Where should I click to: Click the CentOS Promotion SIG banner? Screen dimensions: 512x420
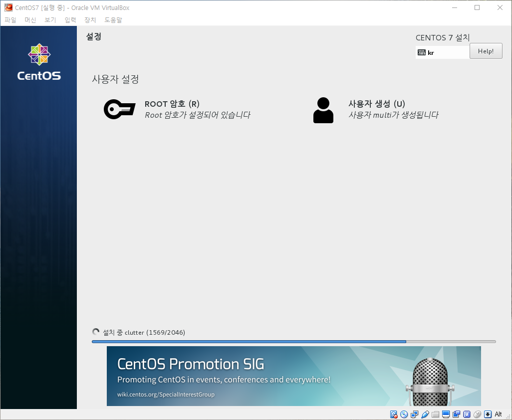[x=294, y=376]
